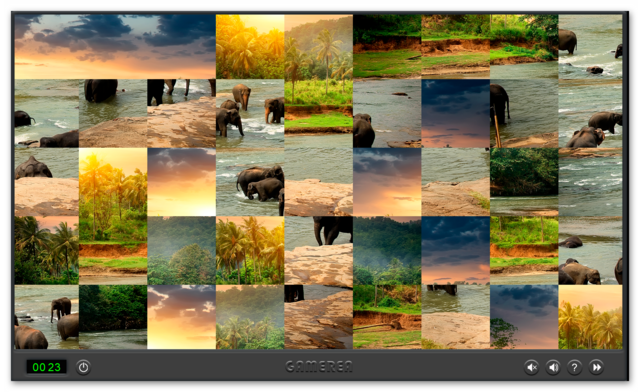Click the GAMEREA logo in the bottom bar

point(319,366)
